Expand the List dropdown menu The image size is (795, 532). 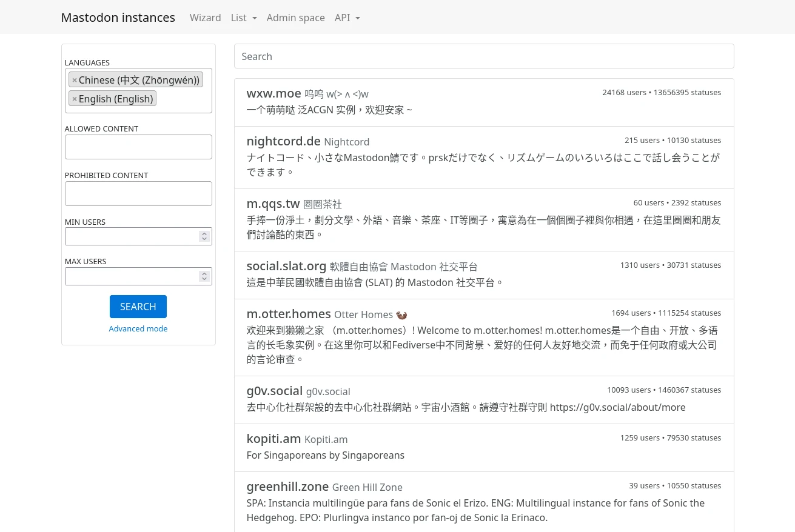point(244,18)
